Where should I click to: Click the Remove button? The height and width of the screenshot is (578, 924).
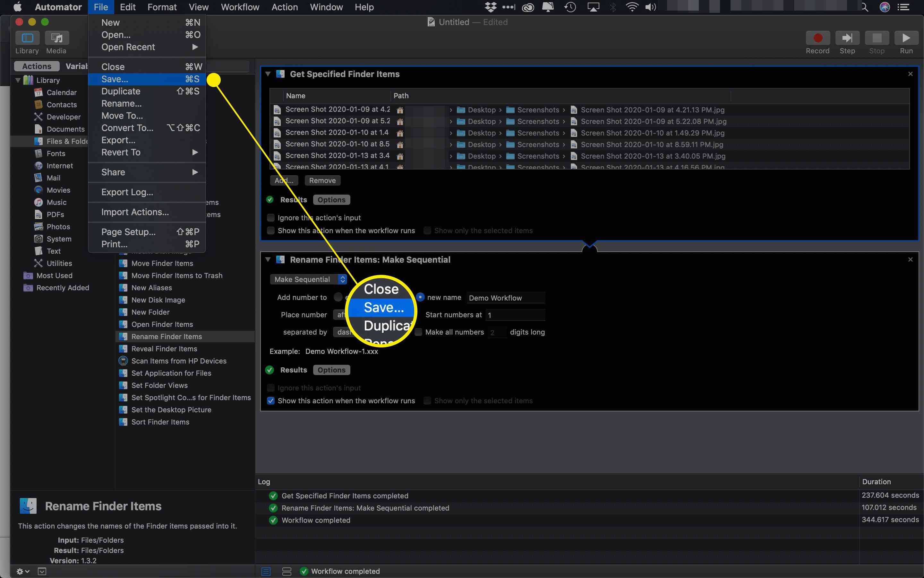[x=322, y=181]
